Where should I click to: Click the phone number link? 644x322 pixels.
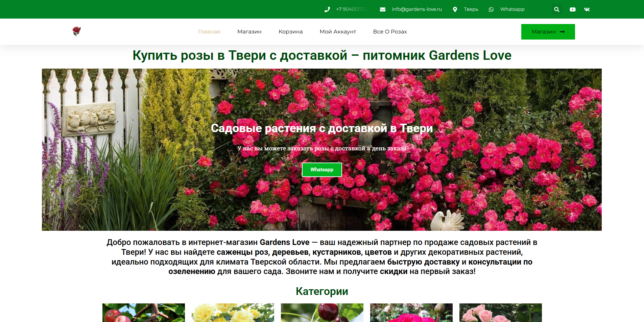[x=351, y=9]
